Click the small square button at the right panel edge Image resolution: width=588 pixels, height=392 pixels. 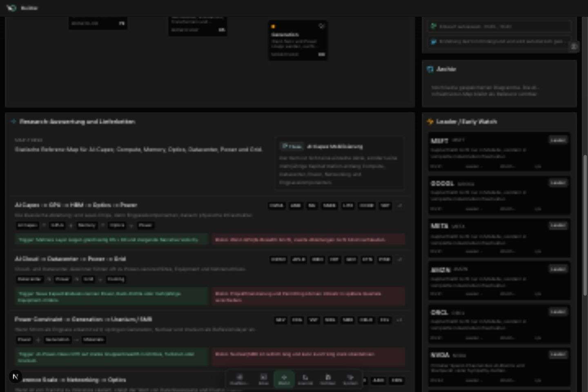click(574, 47)
